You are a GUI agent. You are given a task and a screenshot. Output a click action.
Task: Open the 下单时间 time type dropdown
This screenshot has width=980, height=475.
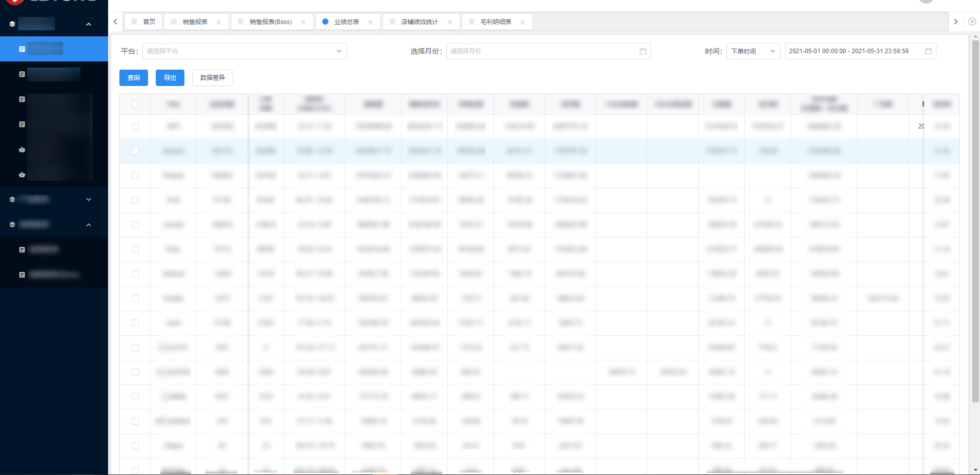point(753,51)
